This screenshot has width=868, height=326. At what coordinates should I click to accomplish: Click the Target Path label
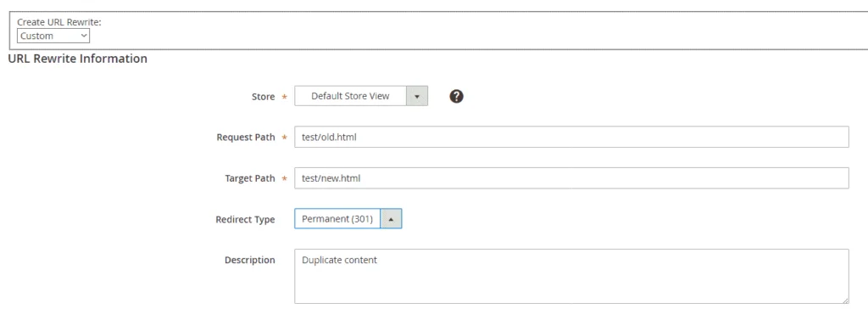point(250,178)
